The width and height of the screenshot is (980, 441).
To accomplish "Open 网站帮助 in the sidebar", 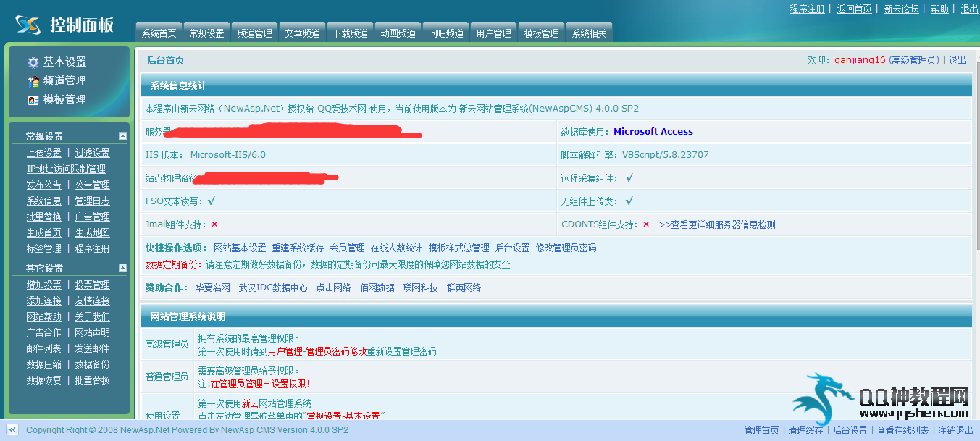I will 44,316.
